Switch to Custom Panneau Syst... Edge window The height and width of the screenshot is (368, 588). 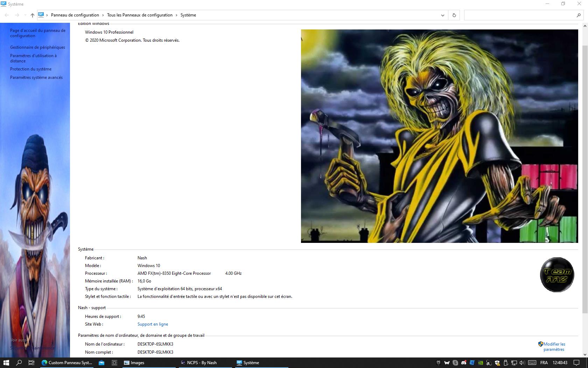(x=67, y=363)
